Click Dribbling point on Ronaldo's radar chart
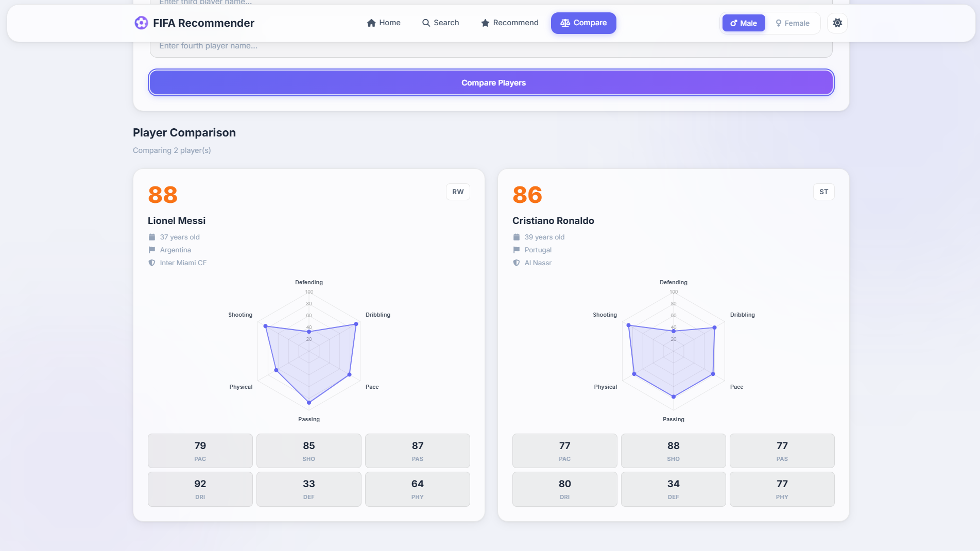 pos(714,328)
